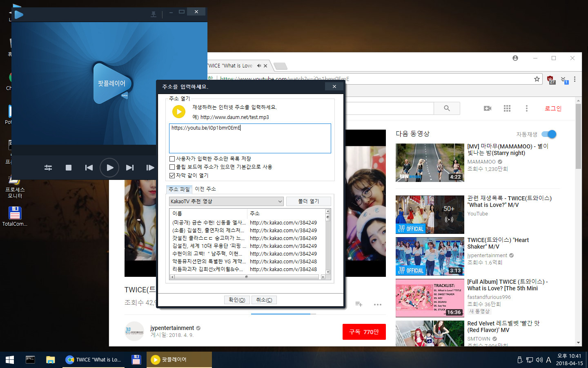The height and width of the screenshot is (368, 588).
Task: Click the save-to-playlist icon below the video
Action: pos(359,304)
